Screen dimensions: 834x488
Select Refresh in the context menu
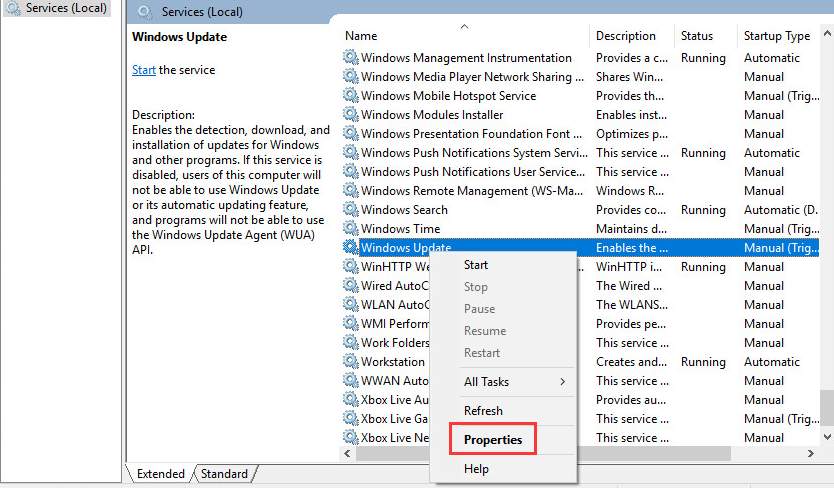click(483, 410)
